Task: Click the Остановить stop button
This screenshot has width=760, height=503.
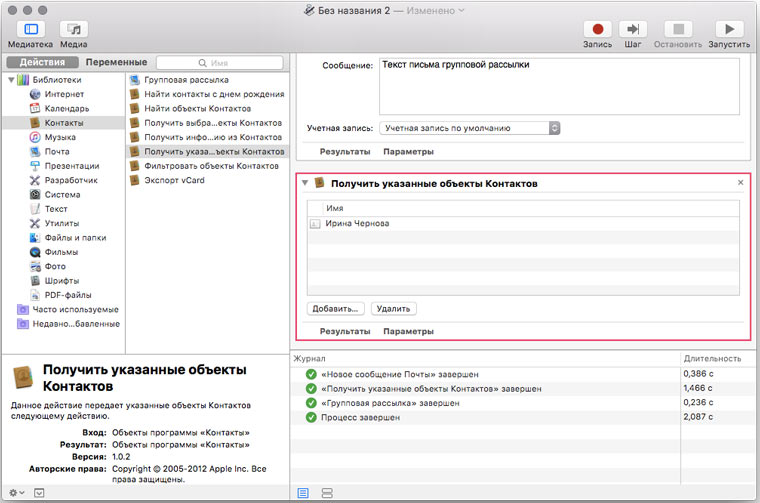Action: coord(678,29)
